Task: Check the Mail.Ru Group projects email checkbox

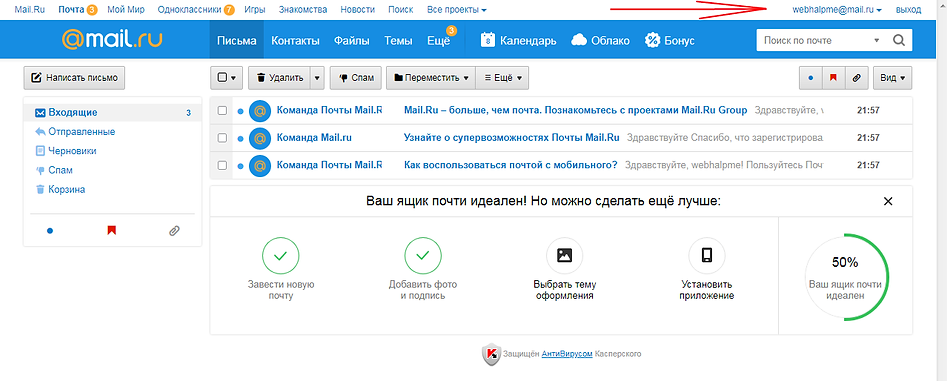Action: [222, 110]
